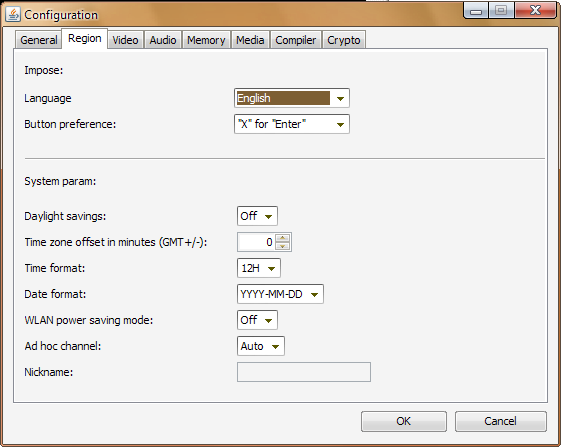Click the Cancel button
Image resolution: width=561 pixels, height=447 pixels.
[x=501, y=421]
